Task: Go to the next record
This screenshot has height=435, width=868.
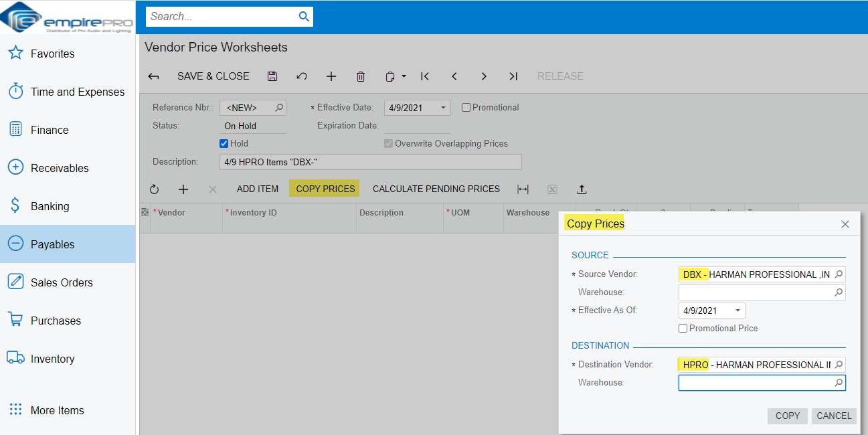Action: coord(484,76)
